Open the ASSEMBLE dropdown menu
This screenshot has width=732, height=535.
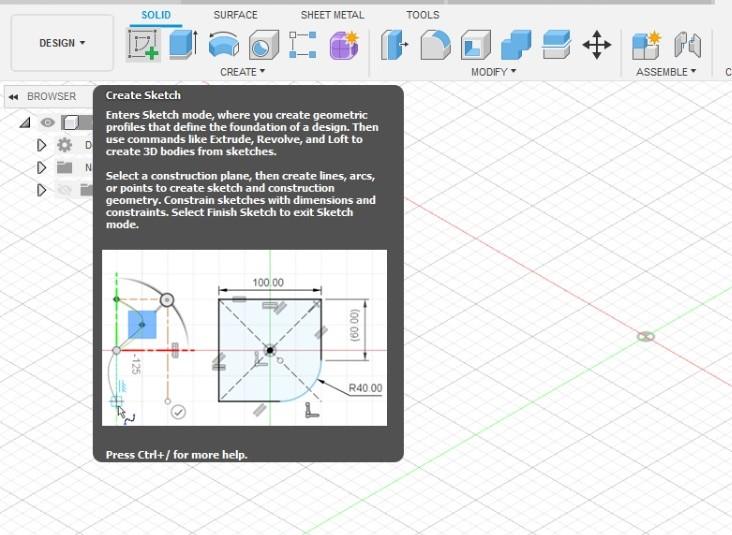pos(666,72)
